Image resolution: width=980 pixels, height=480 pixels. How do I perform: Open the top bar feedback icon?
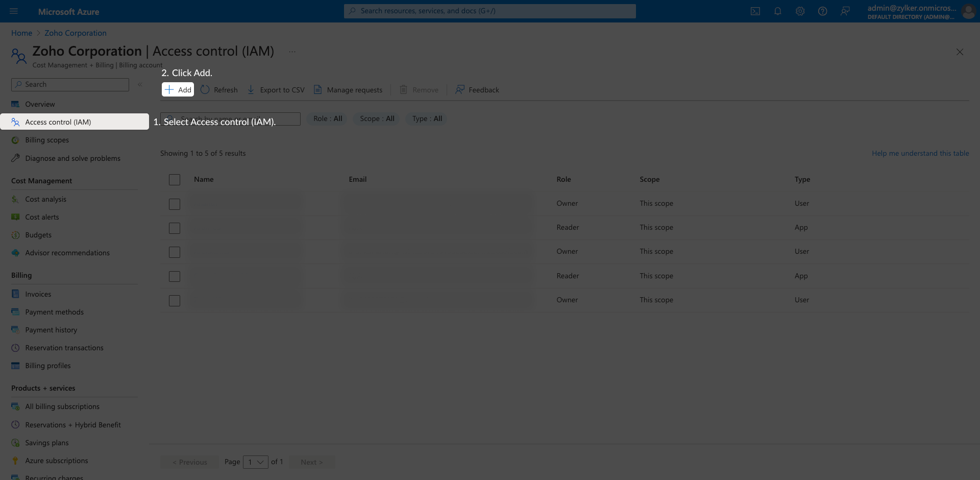(x=845, y=11)
